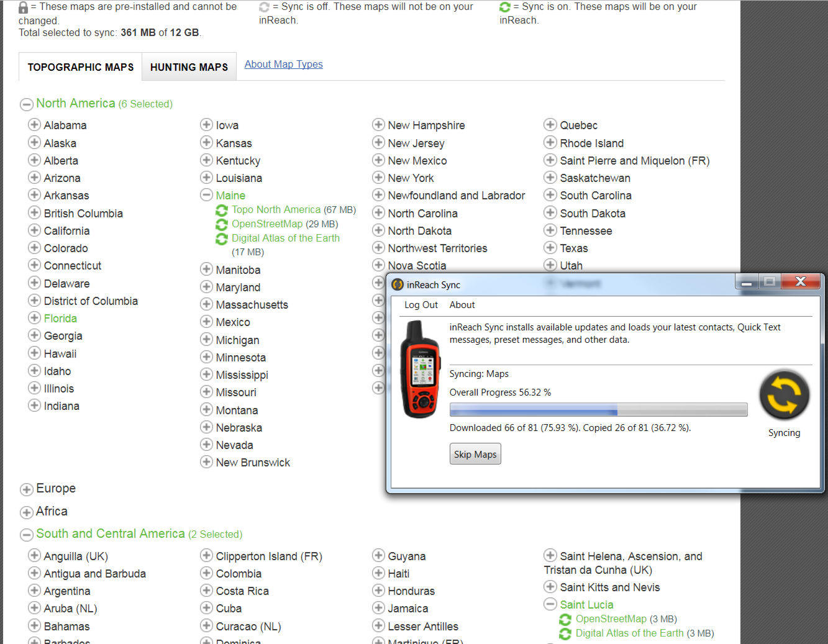Click plus icon beside Utah
The image size is (828, 644).
tap(550, 265)
